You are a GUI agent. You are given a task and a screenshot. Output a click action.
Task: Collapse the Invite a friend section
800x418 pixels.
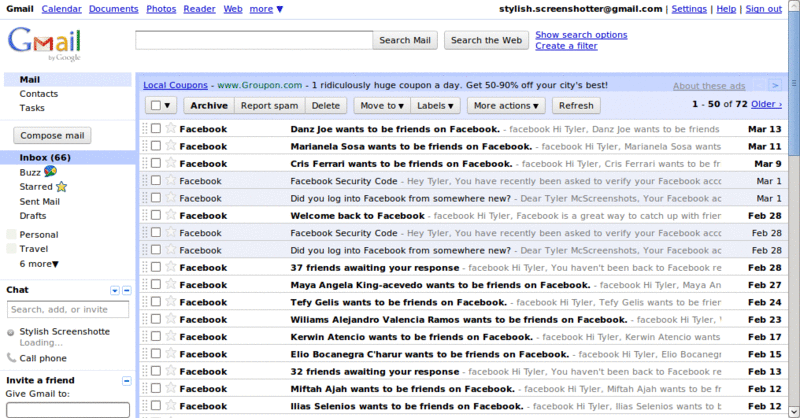127,381
